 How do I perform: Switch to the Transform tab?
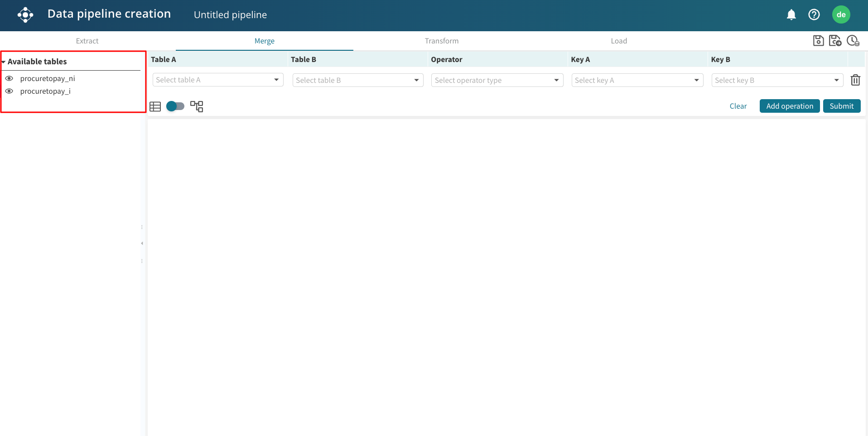tap(441, 41)
